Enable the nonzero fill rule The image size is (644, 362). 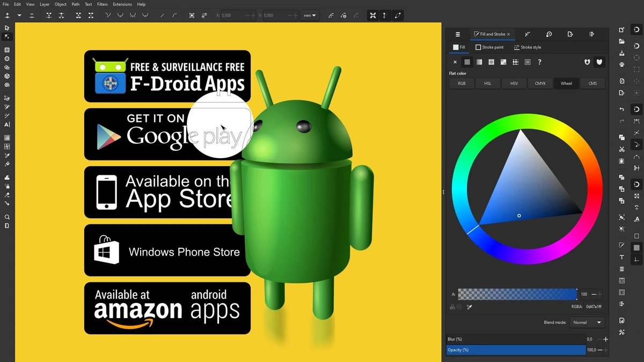(x=599, y=62)
